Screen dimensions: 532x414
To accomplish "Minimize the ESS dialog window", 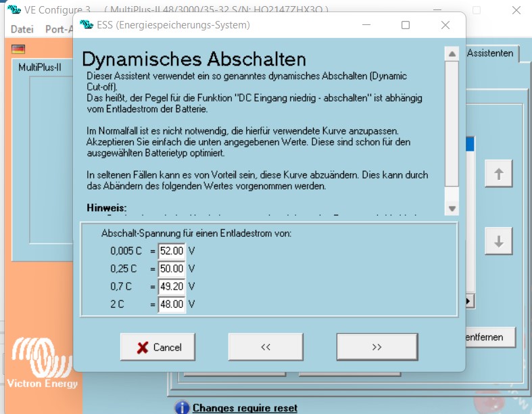I will pos(366,25).
